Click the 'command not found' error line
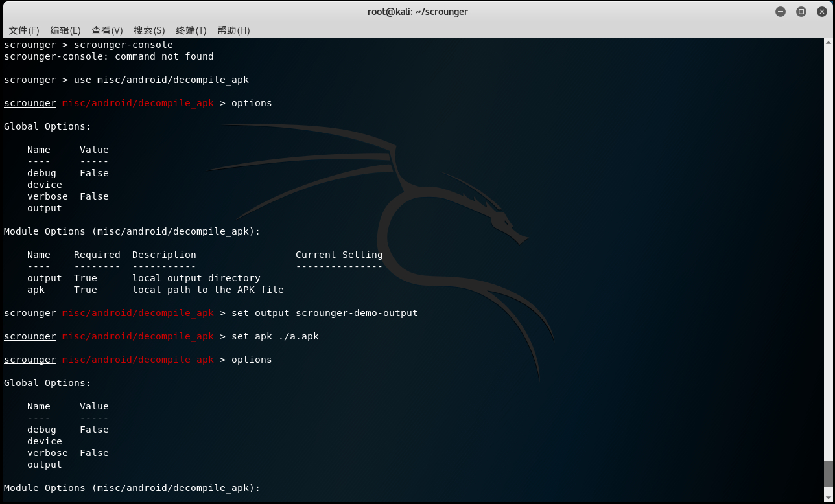 [x=109, y=56]
